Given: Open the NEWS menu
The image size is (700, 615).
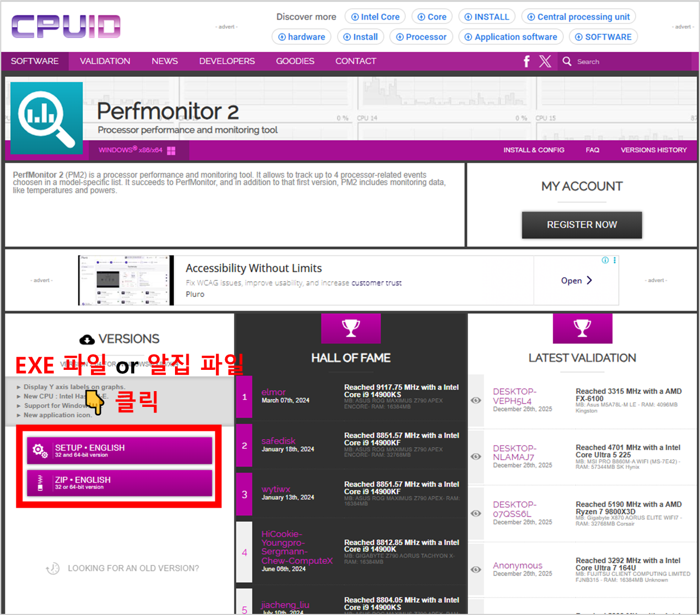Looking at the screenshot, I should [165, 61].
